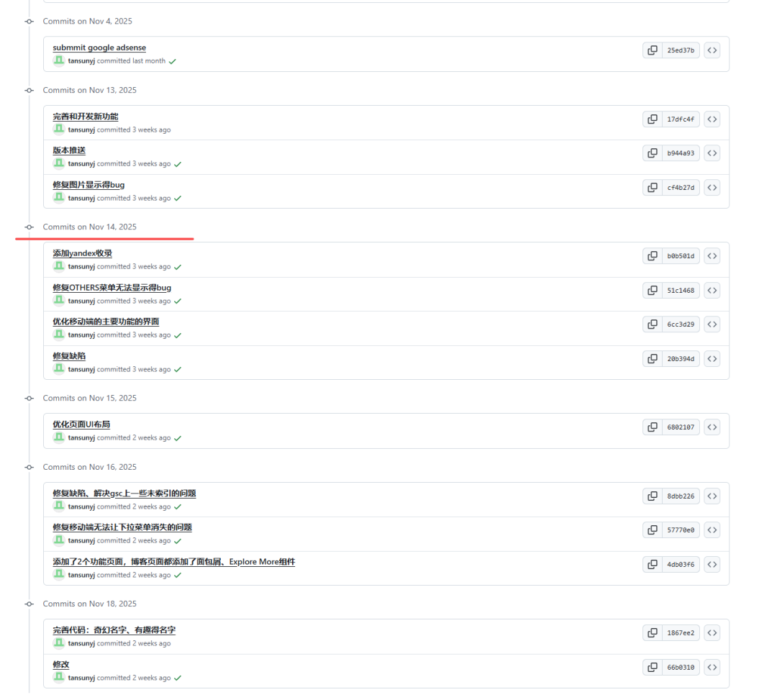
Task: Open commit titled '修复OTHERS菜单无法显示得bug'
Action: click(112, 287)
